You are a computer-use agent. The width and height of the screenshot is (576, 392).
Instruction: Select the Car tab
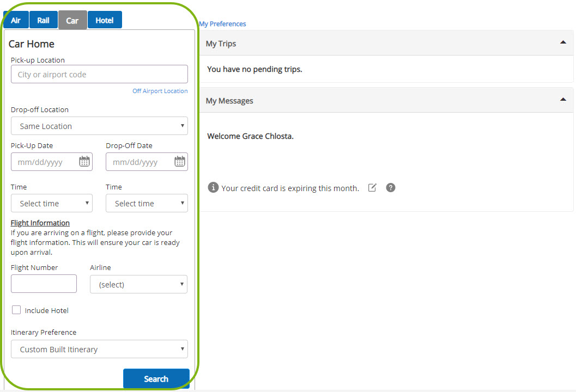72,20
